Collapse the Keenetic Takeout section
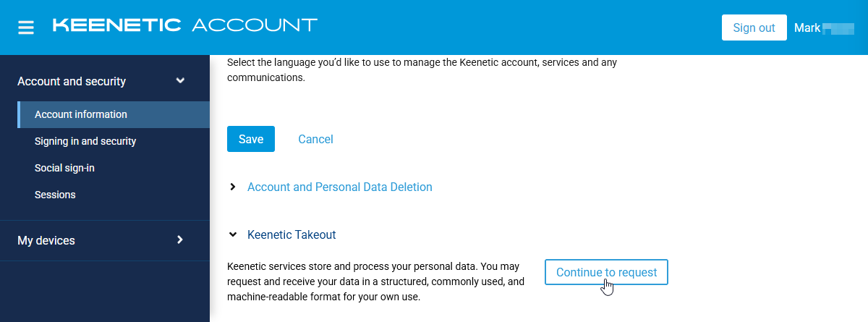The height and width of the screenshot is (322, 868). click(292, 234)
